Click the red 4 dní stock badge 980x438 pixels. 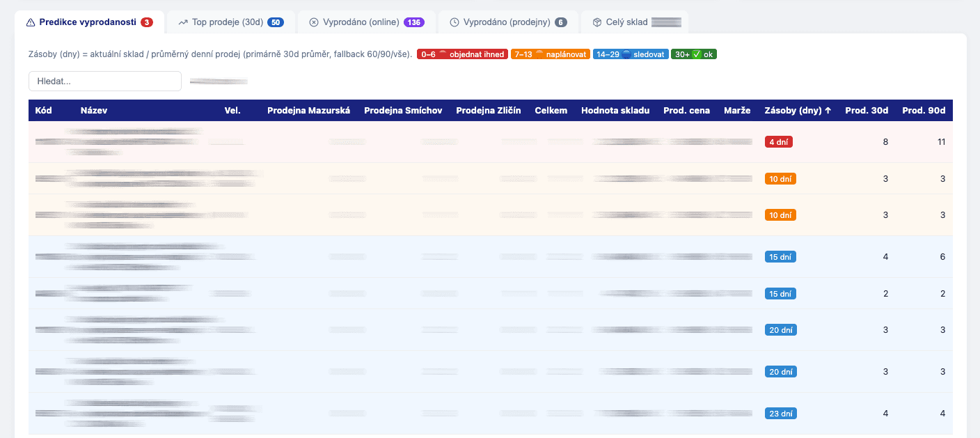click(778, 142)
